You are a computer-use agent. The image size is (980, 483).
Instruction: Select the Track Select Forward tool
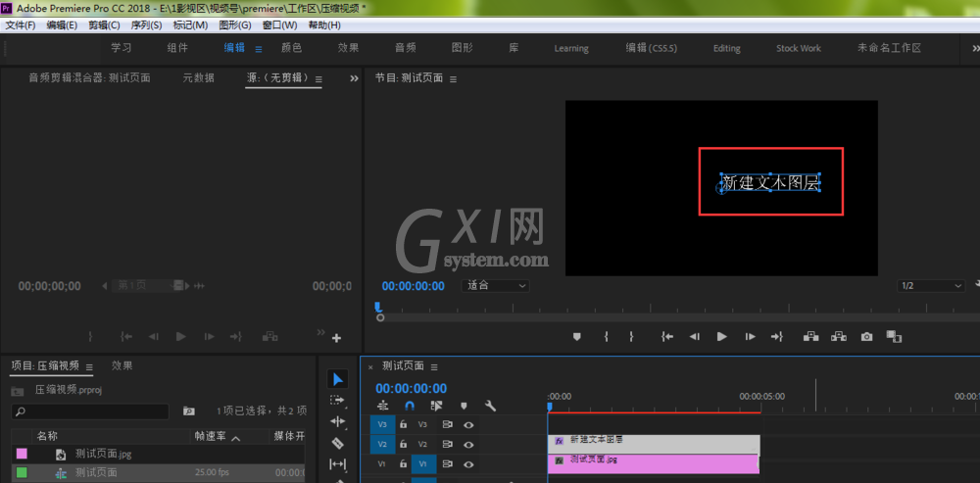pos(337,401)
